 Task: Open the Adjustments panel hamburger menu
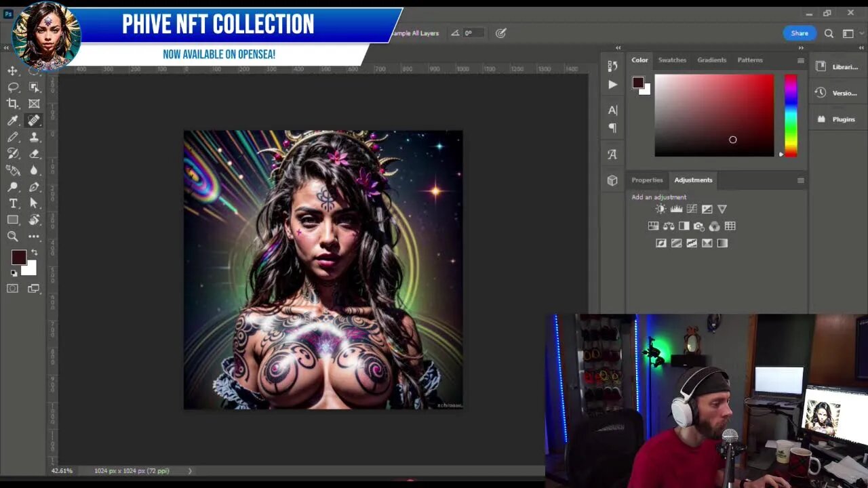point(800,180)
